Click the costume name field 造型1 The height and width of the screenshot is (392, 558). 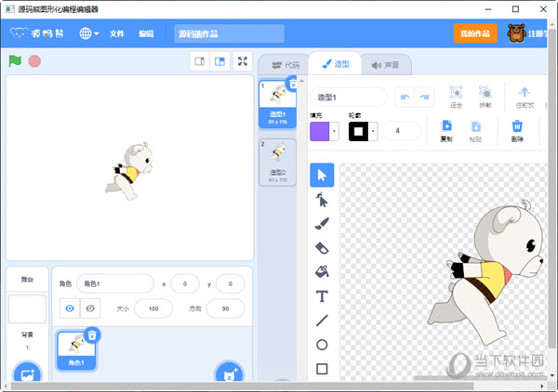click(349, 97)
